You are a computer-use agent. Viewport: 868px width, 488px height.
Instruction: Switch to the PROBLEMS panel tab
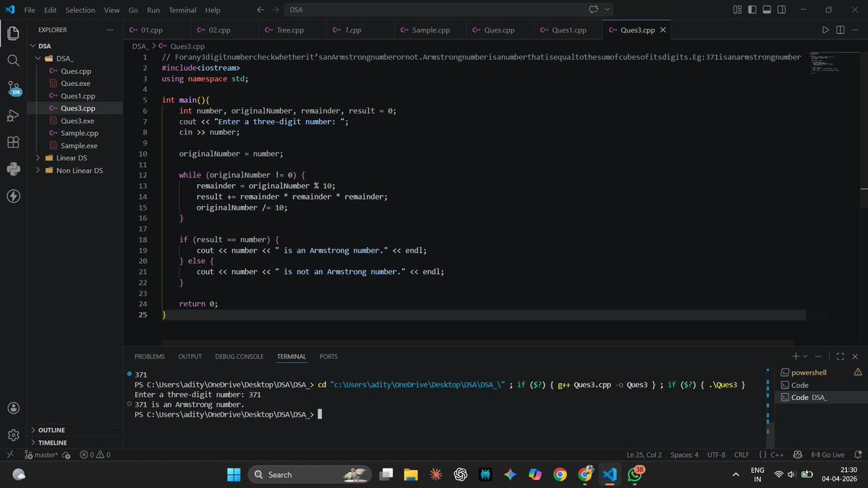click(150, 356)
